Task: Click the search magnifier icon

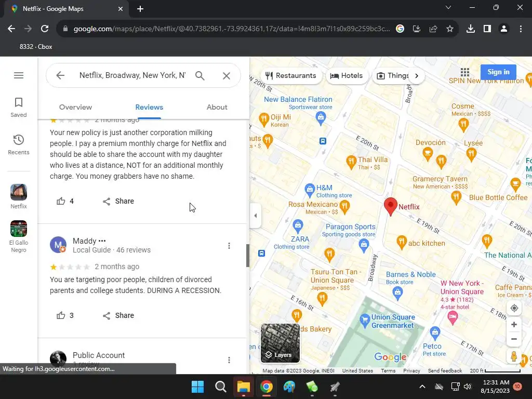Action: [x=200, y=75]
